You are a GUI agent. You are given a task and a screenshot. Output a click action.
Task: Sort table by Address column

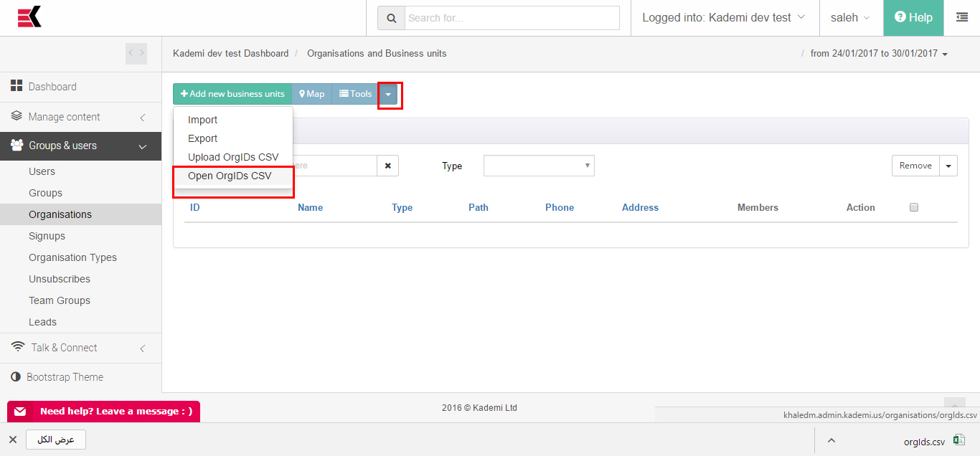point(640,207)
